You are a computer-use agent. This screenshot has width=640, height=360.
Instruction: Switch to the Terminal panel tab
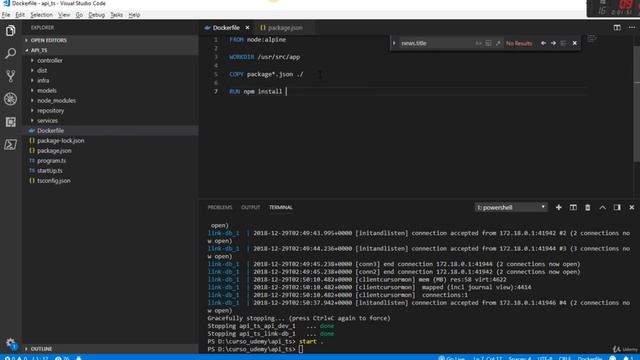click(280, 207)
